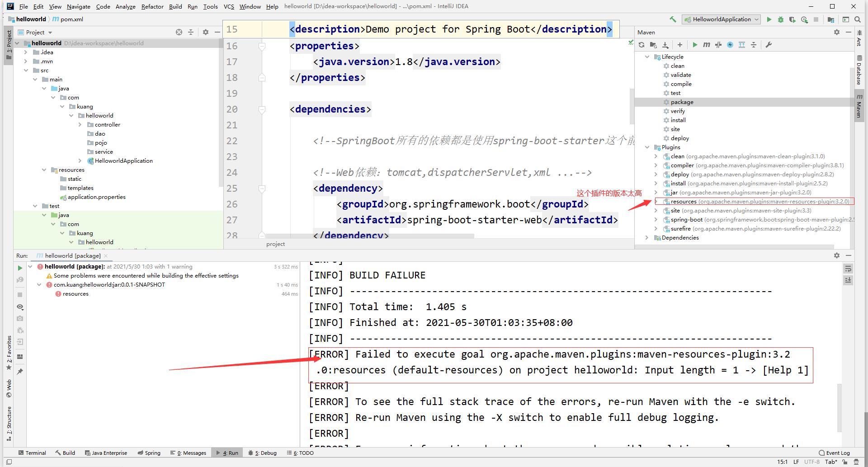The height and width of the screenshot is (467, 868).
Task: Open Maven settings via the wrench icon
Action: click(x=769, y=45)
